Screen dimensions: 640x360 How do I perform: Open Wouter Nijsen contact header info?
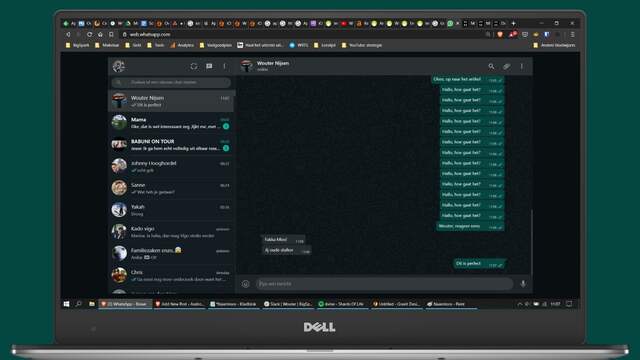tap(273, 66)
